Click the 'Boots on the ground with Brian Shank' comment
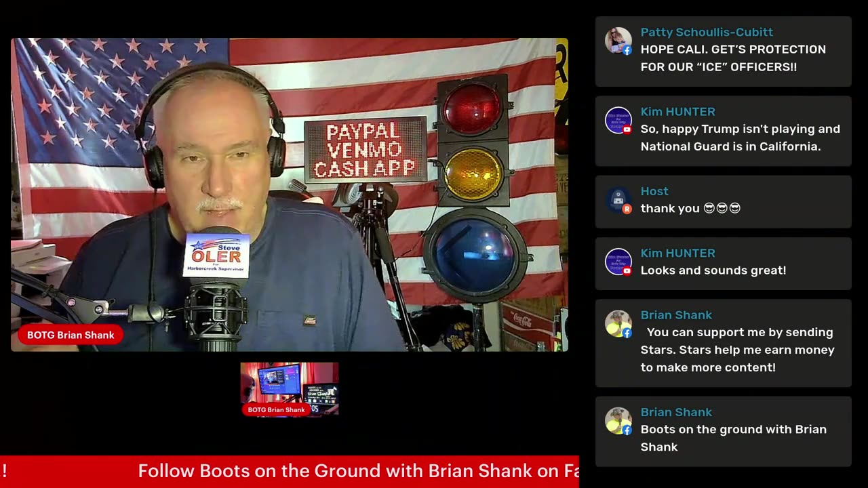This screenshot has height=488, width=868. tap(733, 438)
